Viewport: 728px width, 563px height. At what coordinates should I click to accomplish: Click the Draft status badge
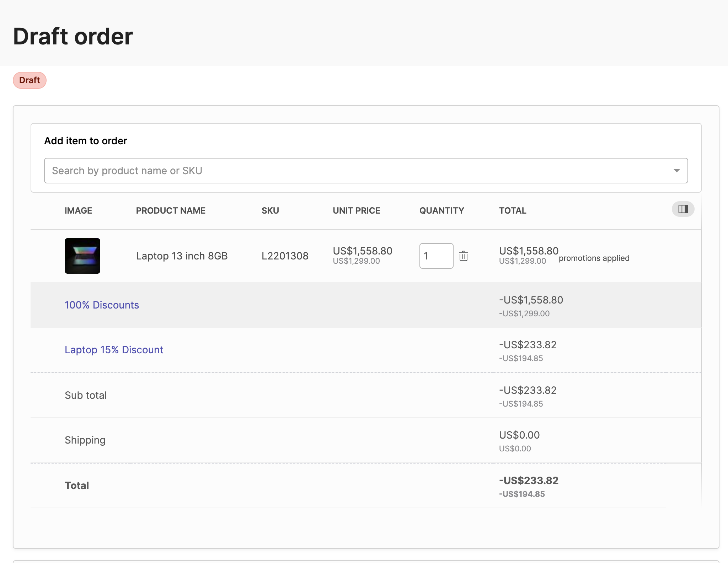30,80
